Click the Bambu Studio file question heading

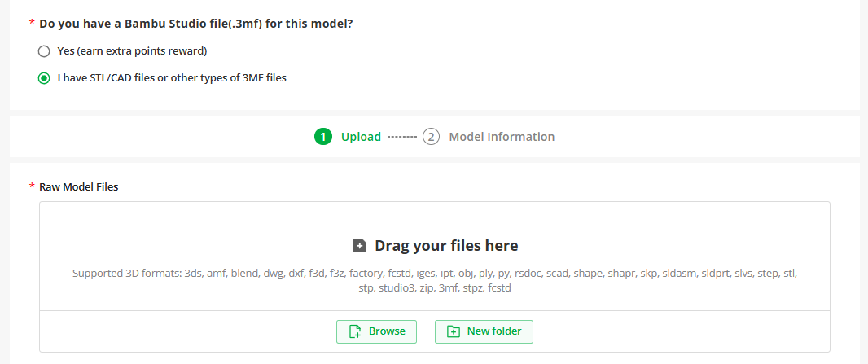point(196,24)
